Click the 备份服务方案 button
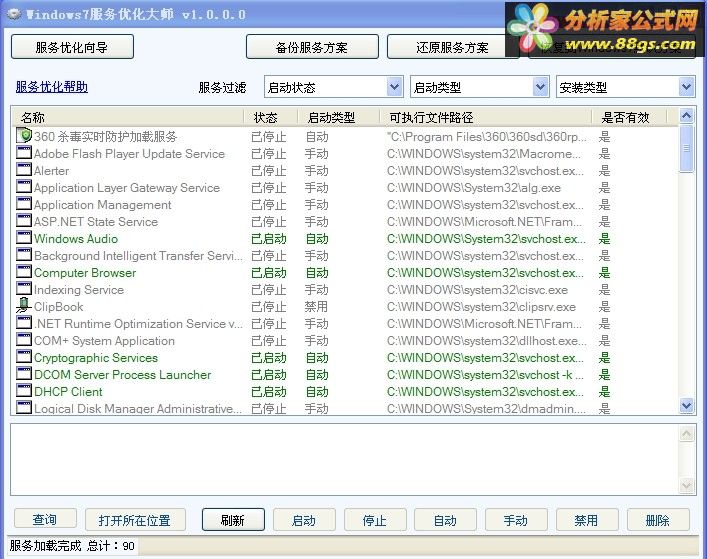 click(x=312, y=47)
